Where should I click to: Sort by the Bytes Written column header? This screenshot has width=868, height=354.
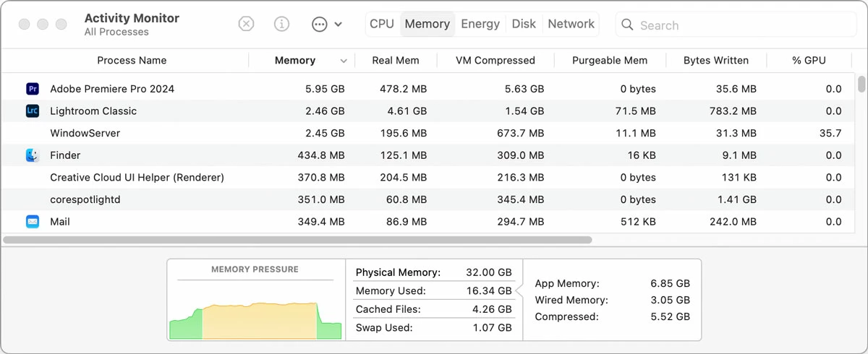715,61
